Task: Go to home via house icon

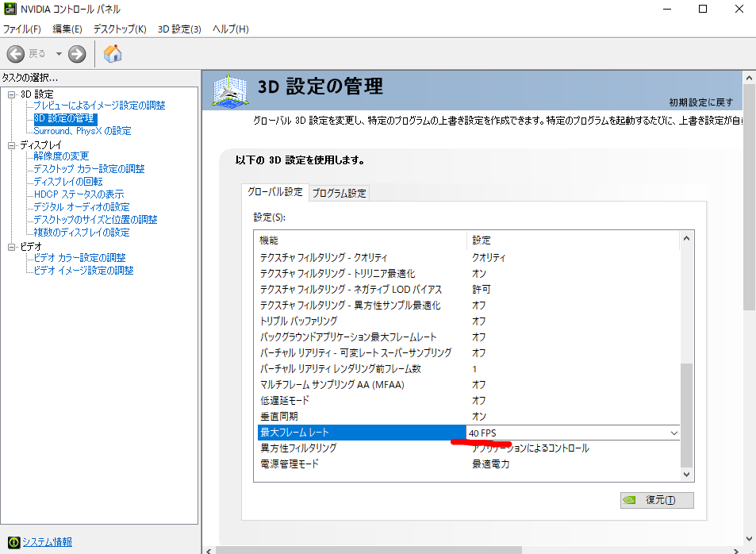Action: tap(113, 53)
